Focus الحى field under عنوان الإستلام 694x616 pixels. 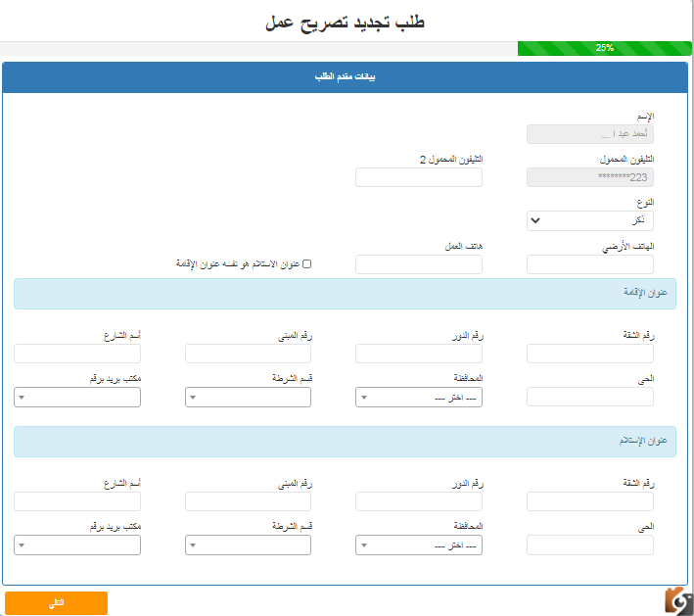(x=589, y=545)
